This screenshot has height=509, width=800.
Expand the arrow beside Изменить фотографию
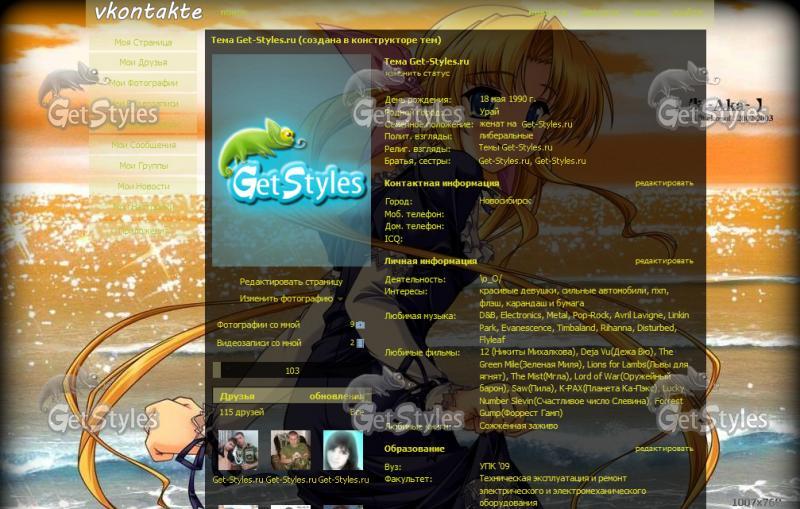click(340, 299)
